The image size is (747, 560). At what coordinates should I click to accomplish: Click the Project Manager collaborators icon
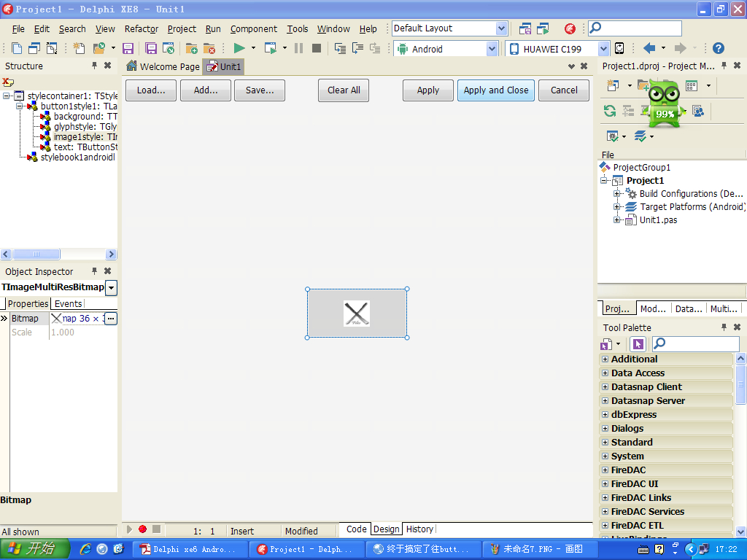pos(698,111)
